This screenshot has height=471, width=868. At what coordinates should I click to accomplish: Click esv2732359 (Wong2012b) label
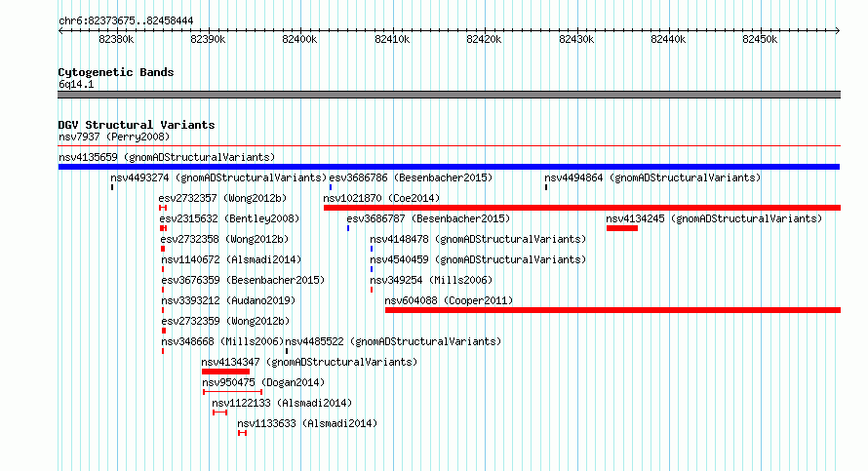click(x=225, y=321)
